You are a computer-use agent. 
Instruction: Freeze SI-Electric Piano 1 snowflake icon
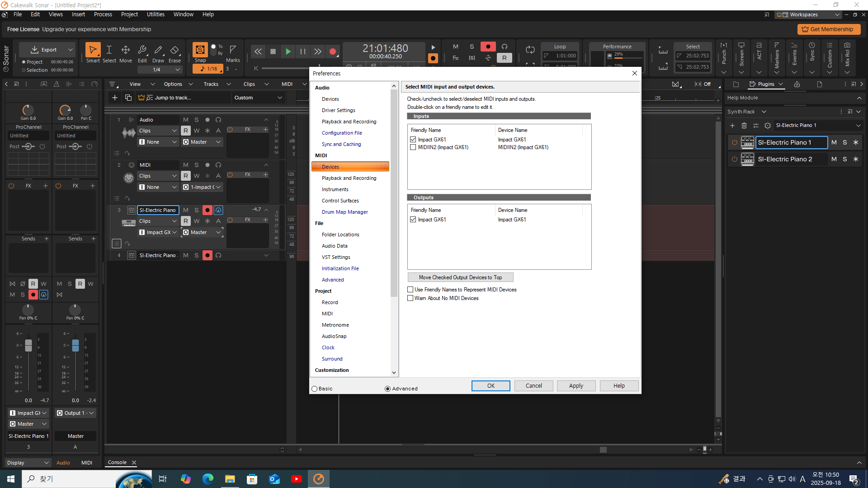coord(856,142)
